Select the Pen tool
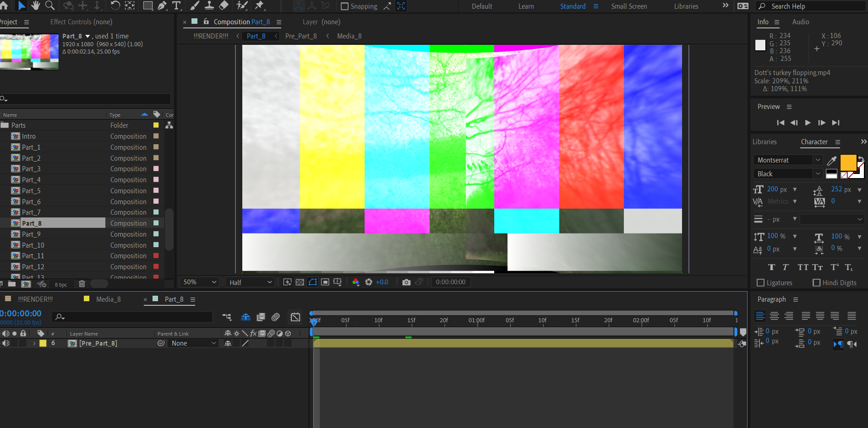This screenshot has height=428, width=868. pyautogui.click(x=162, y=6)
